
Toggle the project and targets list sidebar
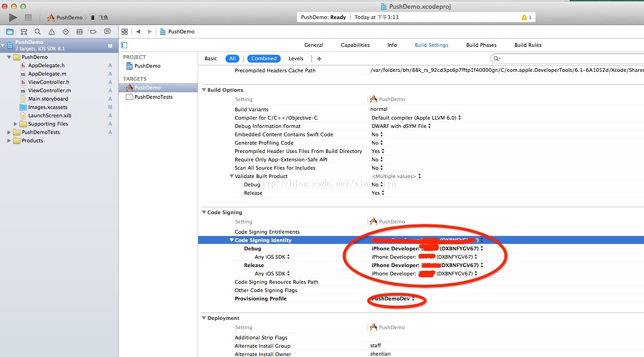pyautogui.click(x=124, y=45)
